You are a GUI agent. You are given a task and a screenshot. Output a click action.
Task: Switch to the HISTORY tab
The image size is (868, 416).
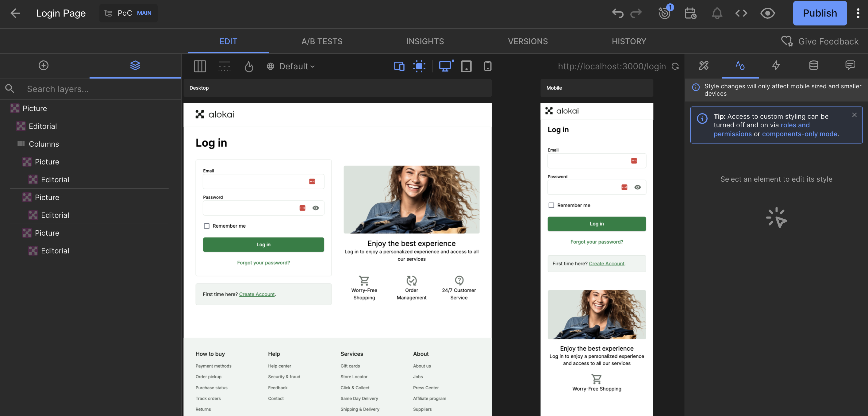click(629, 41)
